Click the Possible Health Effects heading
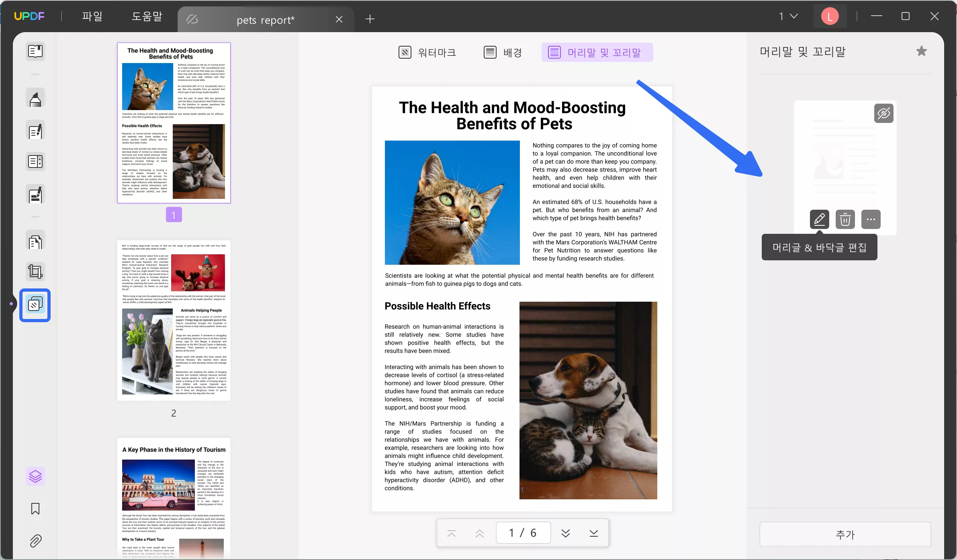The height and width of the screenshot is (560, 957). pyautogui.click(x=438, y=306)
